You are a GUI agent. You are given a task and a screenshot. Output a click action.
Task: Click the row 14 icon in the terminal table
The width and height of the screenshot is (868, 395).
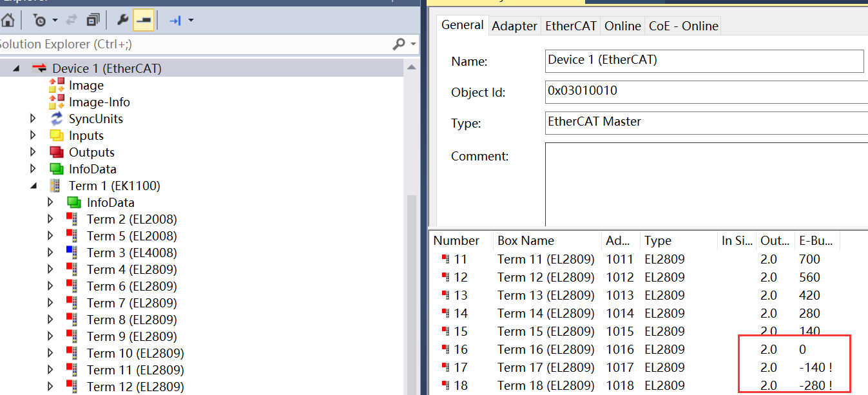pos(445,313)
